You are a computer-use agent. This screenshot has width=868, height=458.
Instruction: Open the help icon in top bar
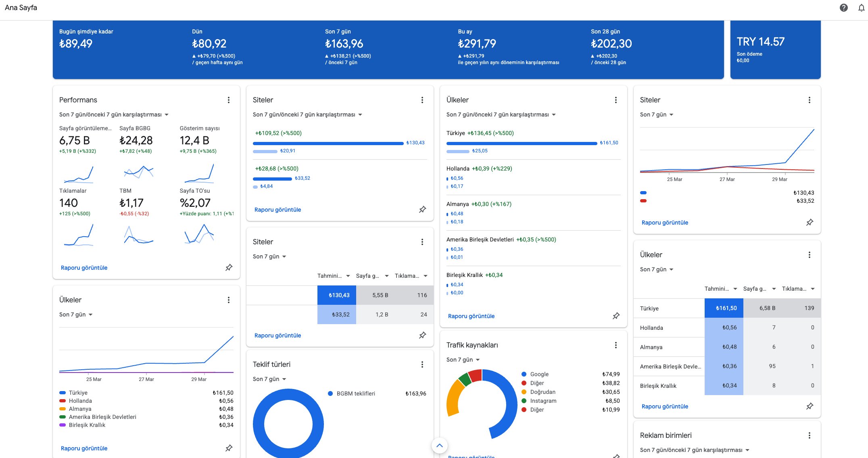point(843,8)
